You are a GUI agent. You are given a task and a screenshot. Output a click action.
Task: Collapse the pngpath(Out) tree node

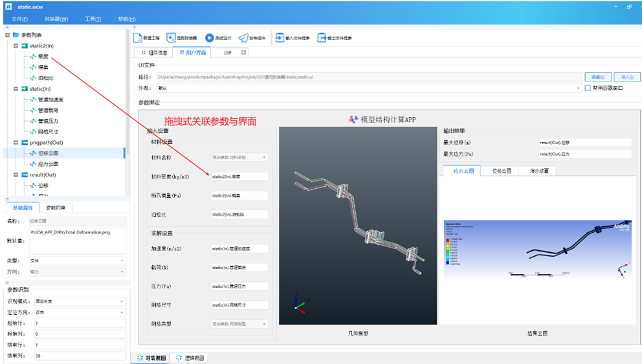16,142
